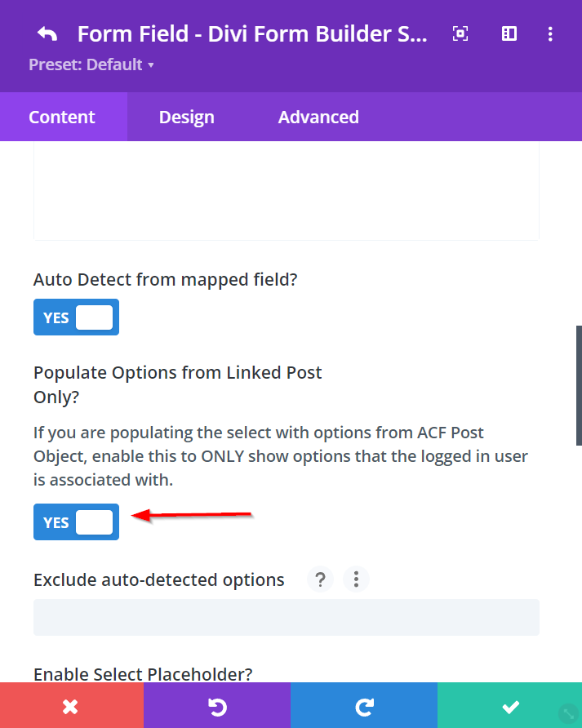Viewport: 582px width, 728px height.
Task: Activate the hover preview target icon
Action: 460,34
